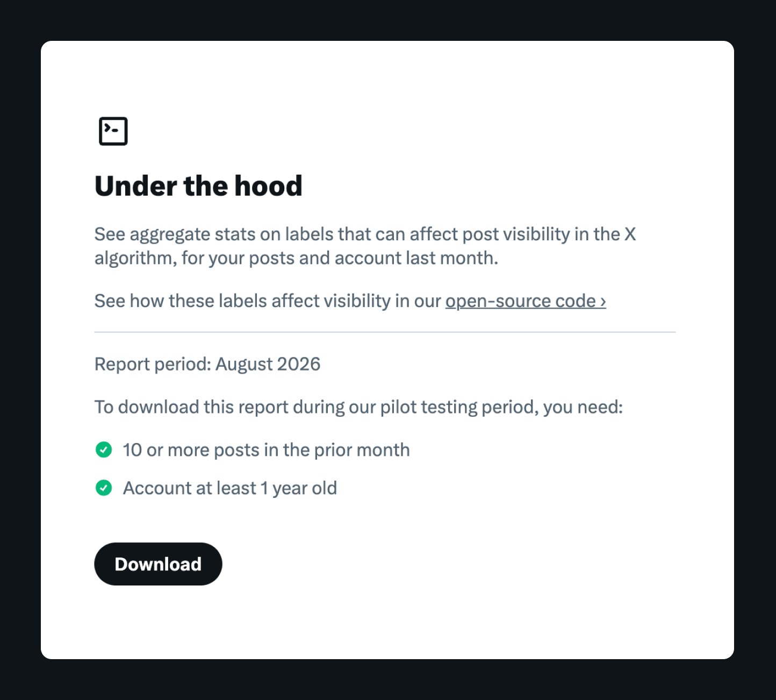Open the open-source code link
This screenshot has width=776, height=700.
[526, 301]
